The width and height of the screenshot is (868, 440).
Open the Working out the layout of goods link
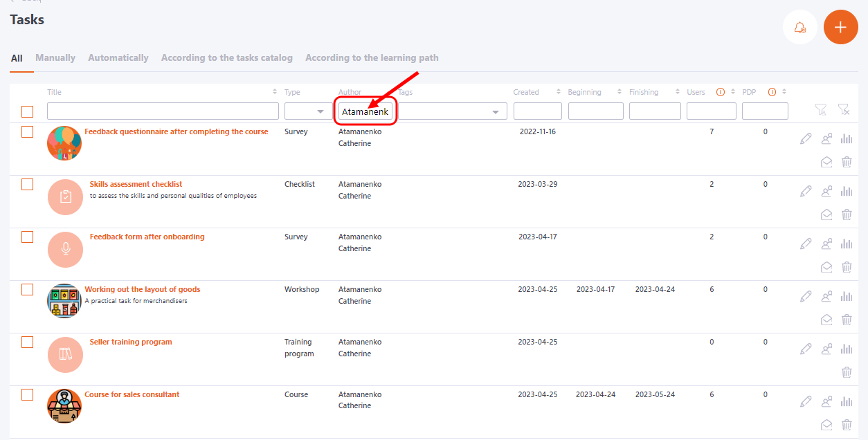tap(143, 289)
